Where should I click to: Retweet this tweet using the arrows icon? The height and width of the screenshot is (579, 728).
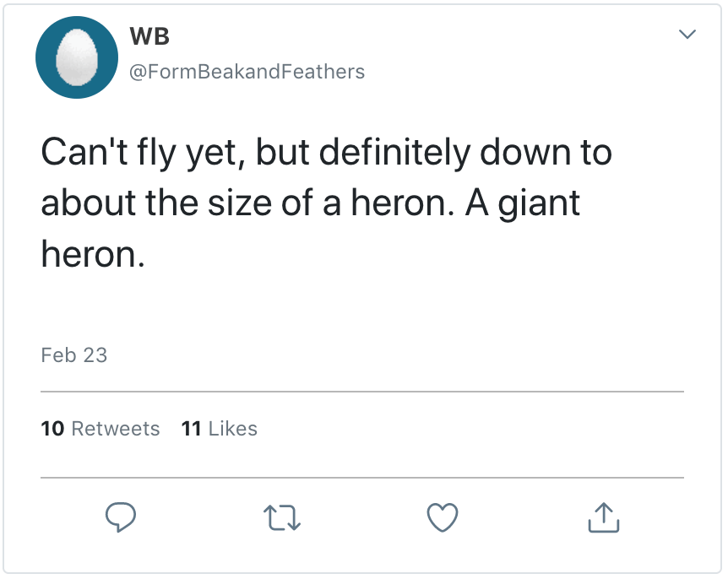(281, 517)
